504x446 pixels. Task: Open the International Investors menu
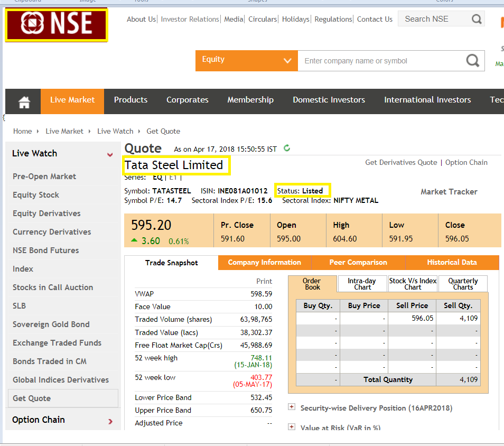pos(427,100)
